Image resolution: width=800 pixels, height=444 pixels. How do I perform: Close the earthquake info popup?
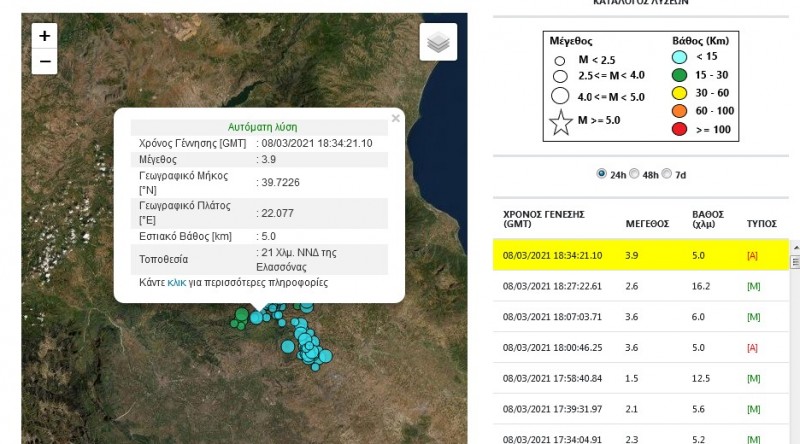click(395, 118)
